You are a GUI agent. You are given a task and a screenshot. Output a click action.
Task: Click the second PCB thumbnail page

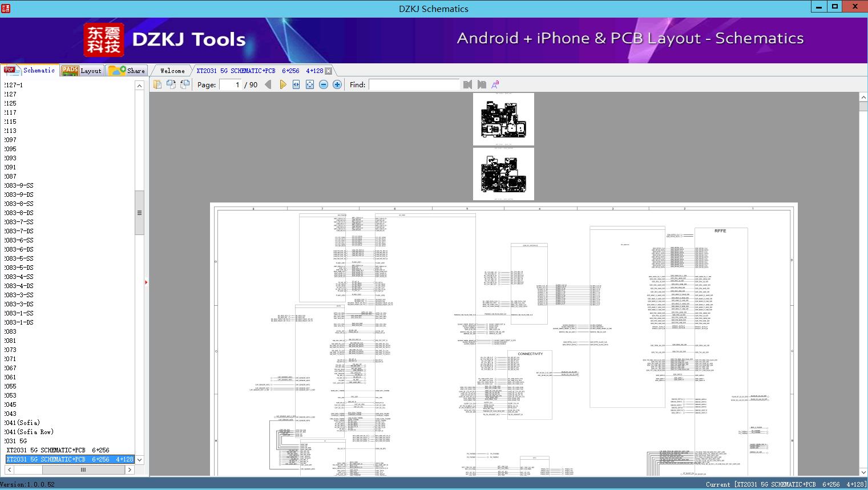[503, 174]
